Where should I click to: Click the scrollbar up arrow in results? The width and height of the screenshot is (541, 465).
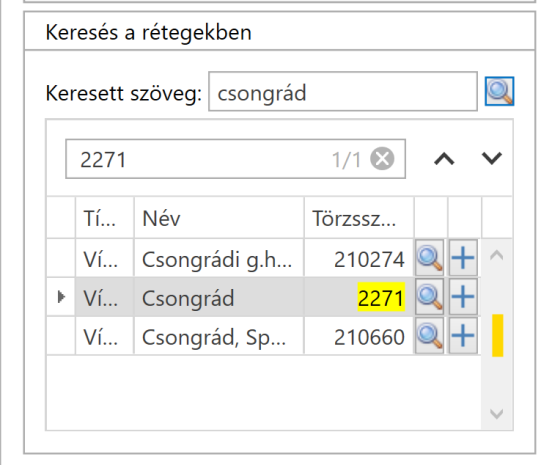(496, 255)
